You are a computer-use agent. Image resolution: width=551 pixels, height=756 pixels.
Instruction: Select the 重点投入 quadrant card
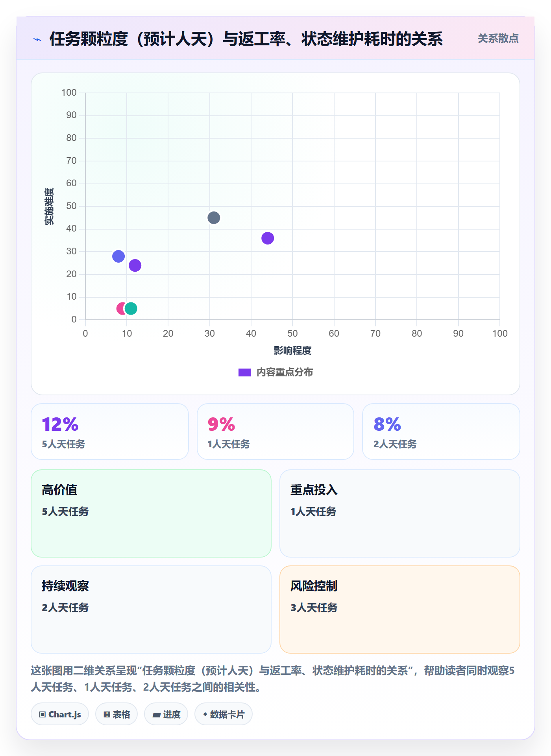click(400, 513)
